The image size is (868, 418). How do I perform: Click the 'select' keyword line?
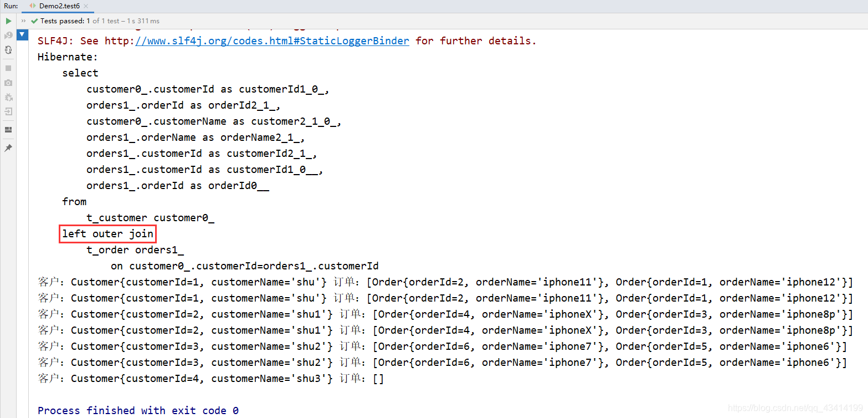tap(80, 73)
